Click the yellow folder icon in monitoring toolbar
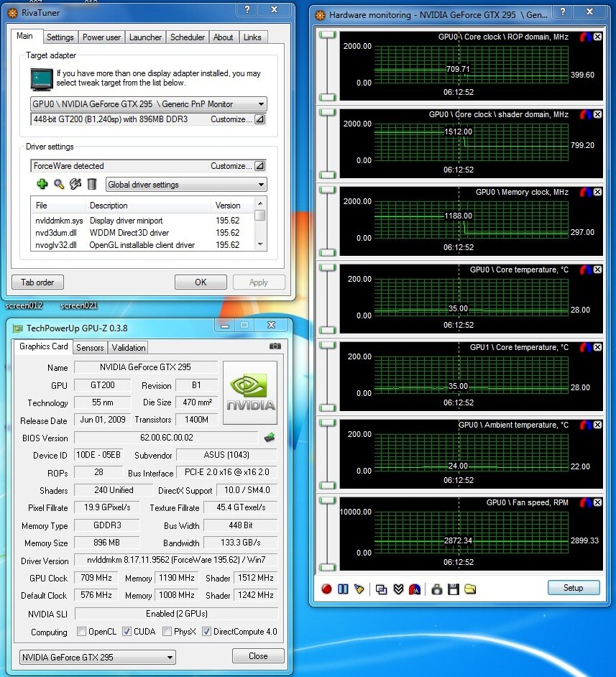Viewport: 616px width, 677px height. (x=470, y=589)
